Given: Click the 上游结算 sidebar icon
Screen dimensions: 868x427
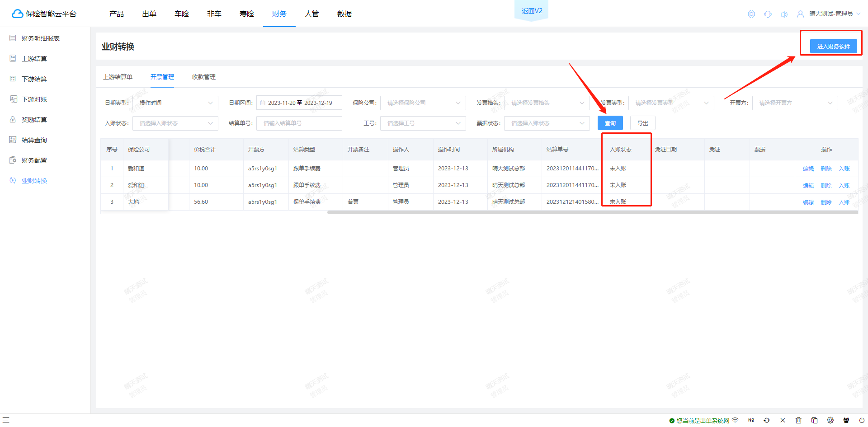Looking at the screenshot, I should click(13, 59).
